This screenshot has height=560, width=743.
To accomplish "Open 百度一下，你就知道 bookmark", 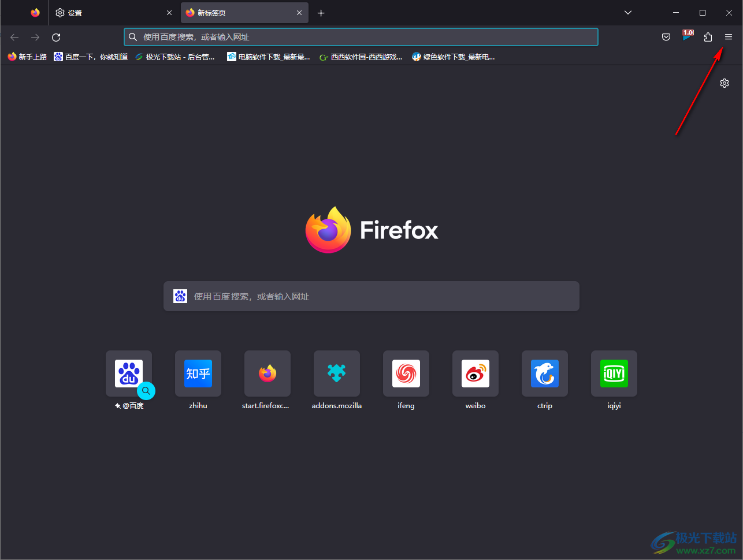I will (x=91, y=57).
